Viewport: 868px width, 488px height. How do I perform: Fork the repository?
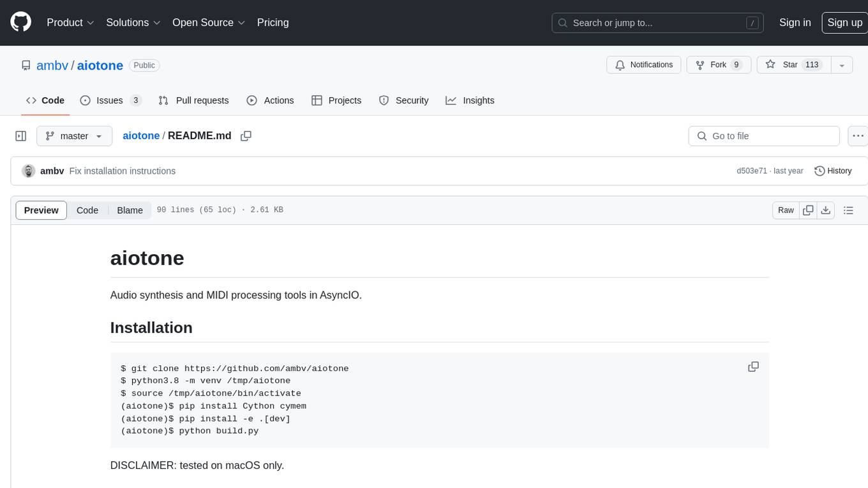(x=719, y=65)
